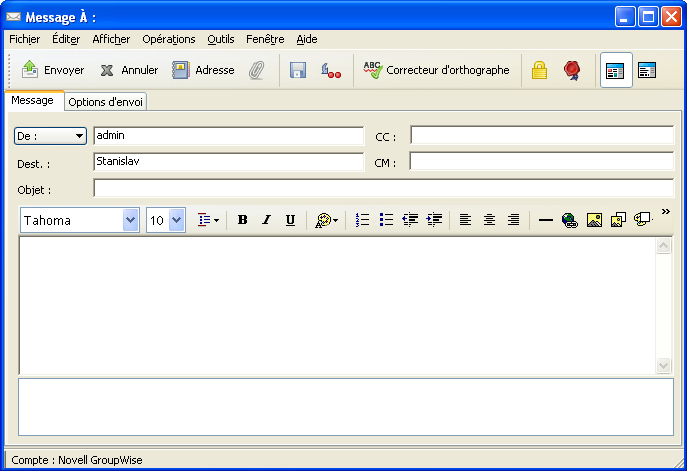
Task: Center align text
Action: coord(489,220)
